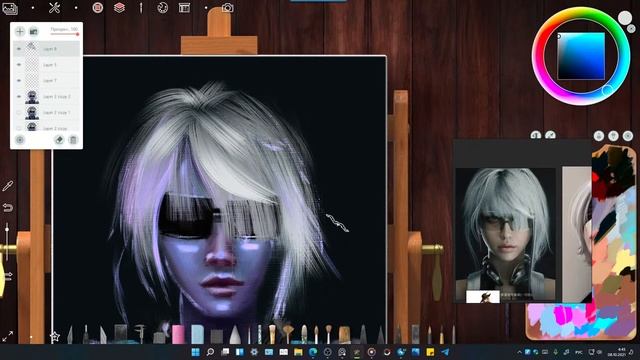Screen dimensions: 640x360
Task: Show the hidden last layer in the list
Action: [18, 128]
